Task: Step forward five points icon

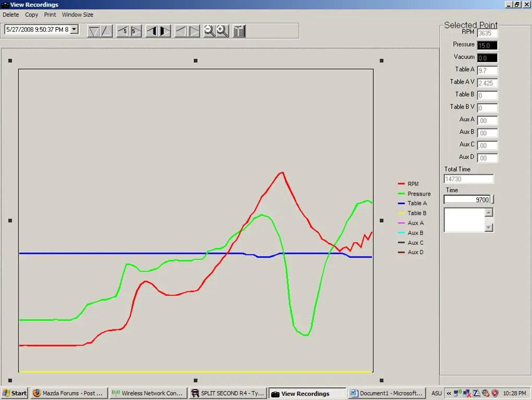Action: [x=136, y=31]
